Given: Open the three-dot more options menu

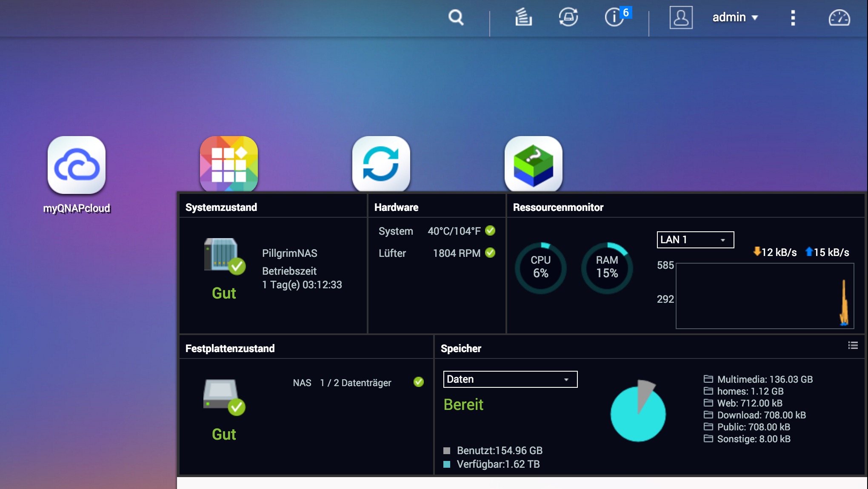Looking at the screenshot, I should point(793,17).
